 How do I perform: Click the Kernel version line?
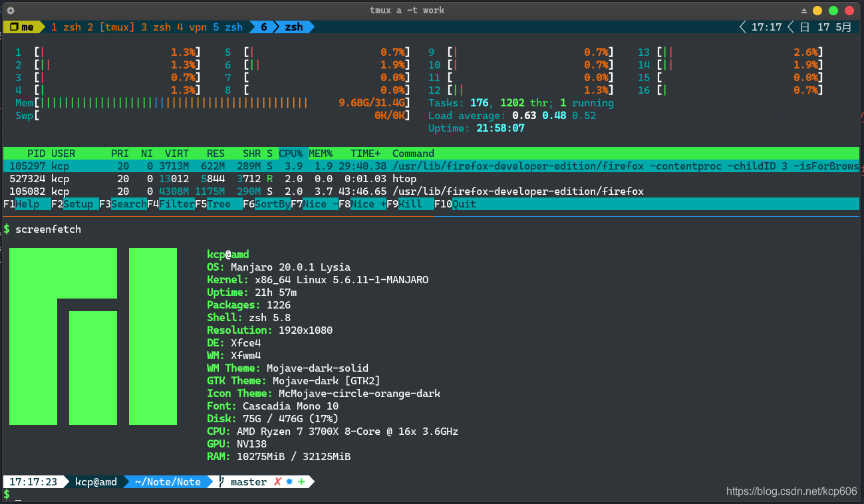[x=317, y=280]
